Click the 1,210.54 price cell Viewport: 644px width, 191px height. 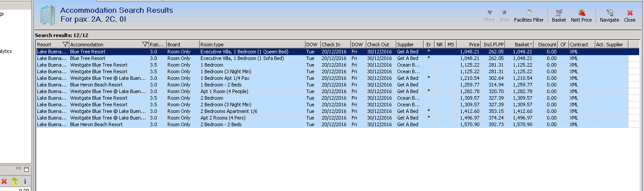pyautogui.click(x=470, y=78)
